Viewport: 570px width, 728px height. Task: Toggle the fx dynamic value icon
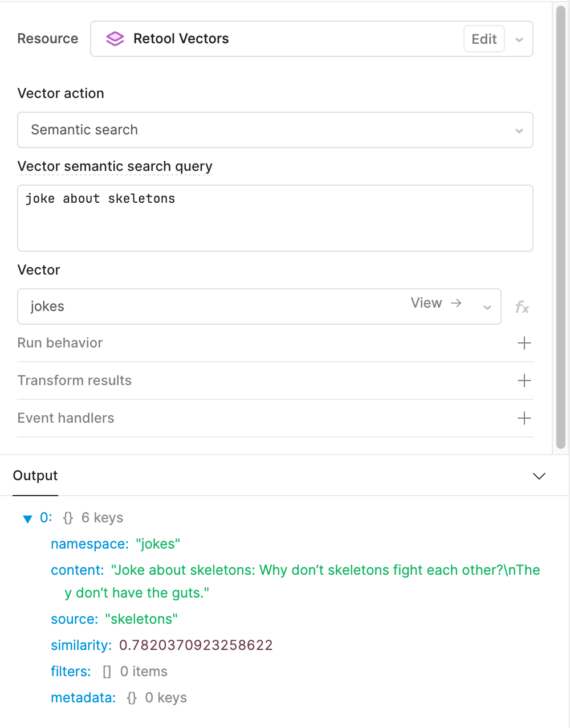pos(522,308)
